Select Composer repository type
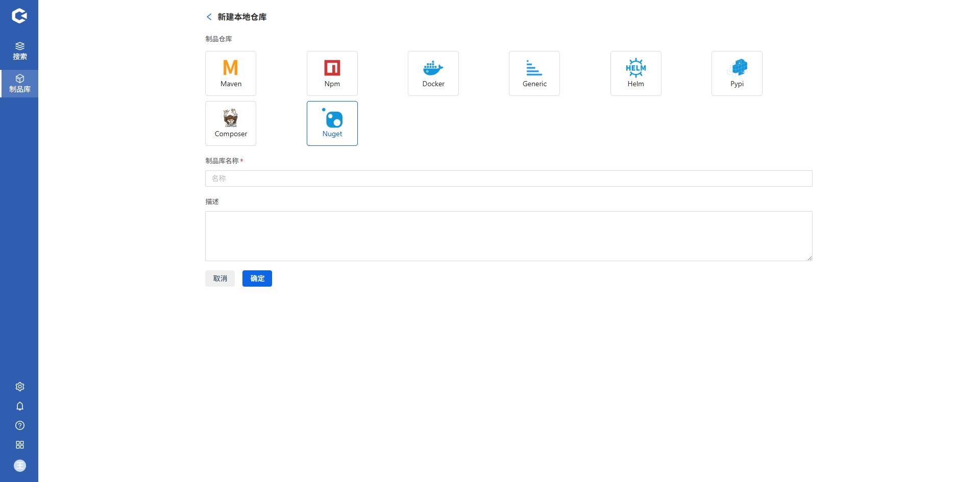The image size is (980, 482). [231, 123]
